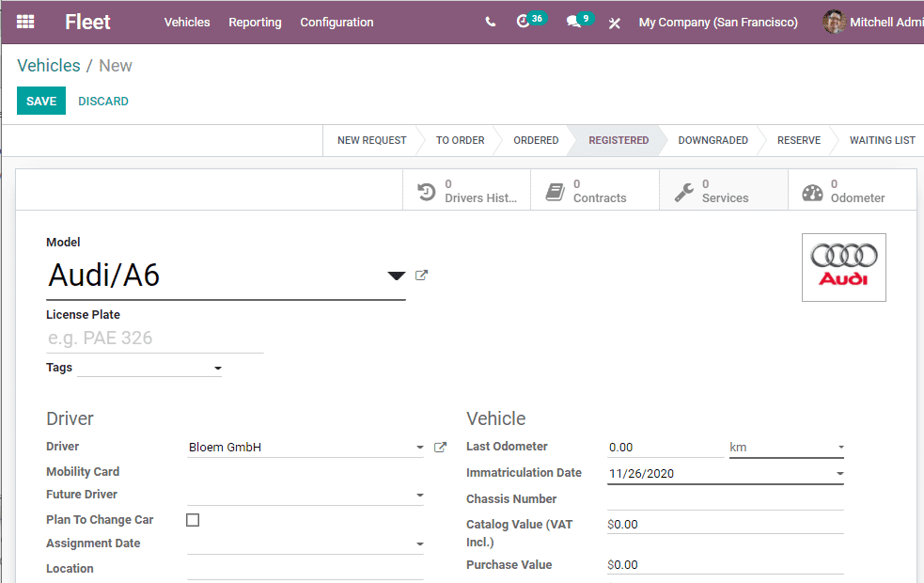Click the SAVE button

pyautogui.click(x=41, y=101)
